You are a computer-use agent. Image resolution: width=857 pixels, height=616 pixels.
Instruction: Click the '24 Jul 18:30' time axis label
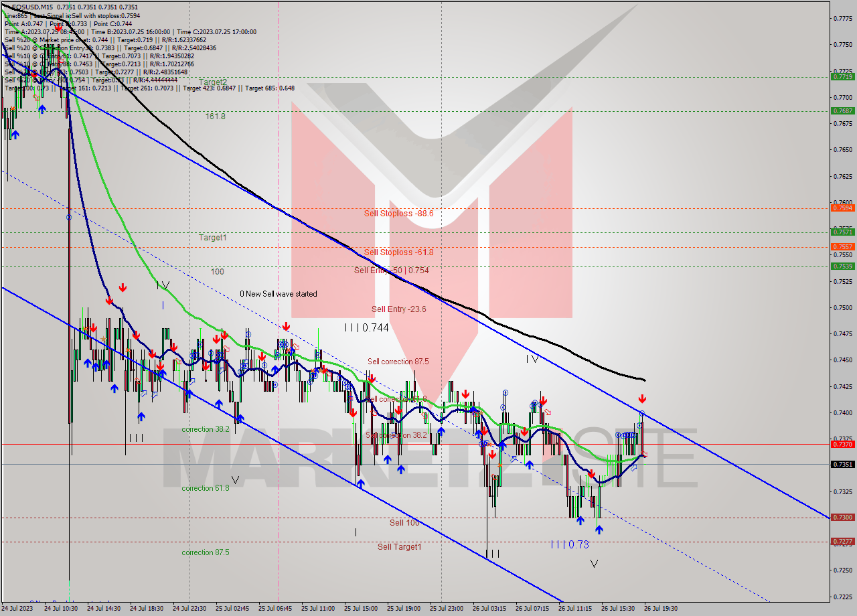tap(147, 609)
